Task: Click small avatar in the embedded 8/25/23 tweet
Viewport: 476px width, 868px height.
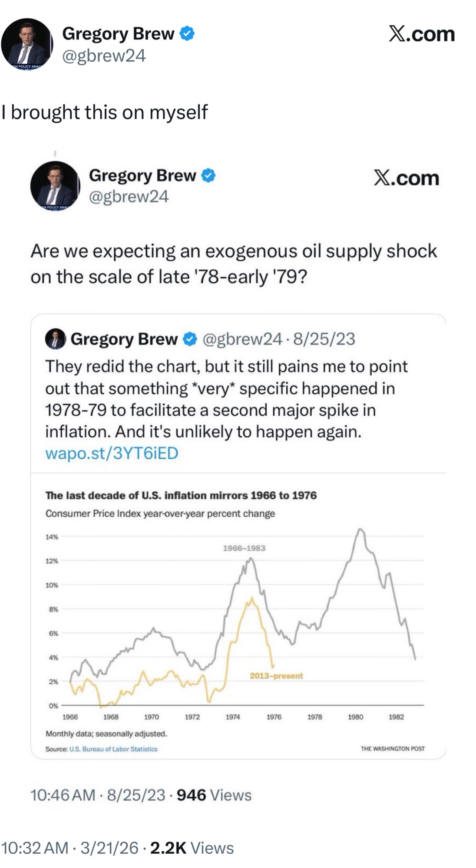Action: [x=55, y=339]
